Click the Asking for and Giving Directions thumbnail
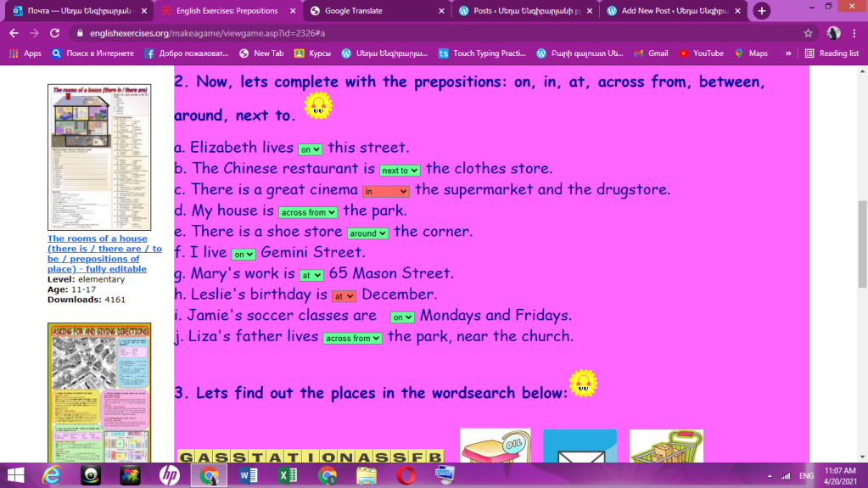The height and width of the screenshot is (488, 868). click(99, 390)
